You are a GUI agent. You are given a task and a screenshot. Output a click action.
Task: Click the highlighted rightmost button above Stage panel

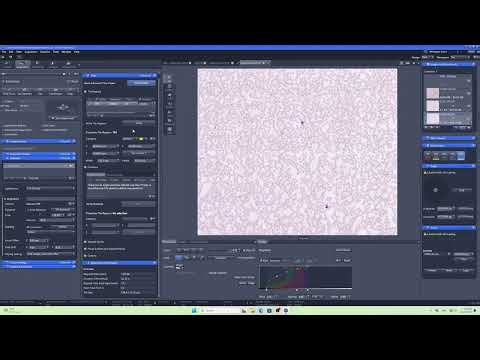click(x=461, y=156)
